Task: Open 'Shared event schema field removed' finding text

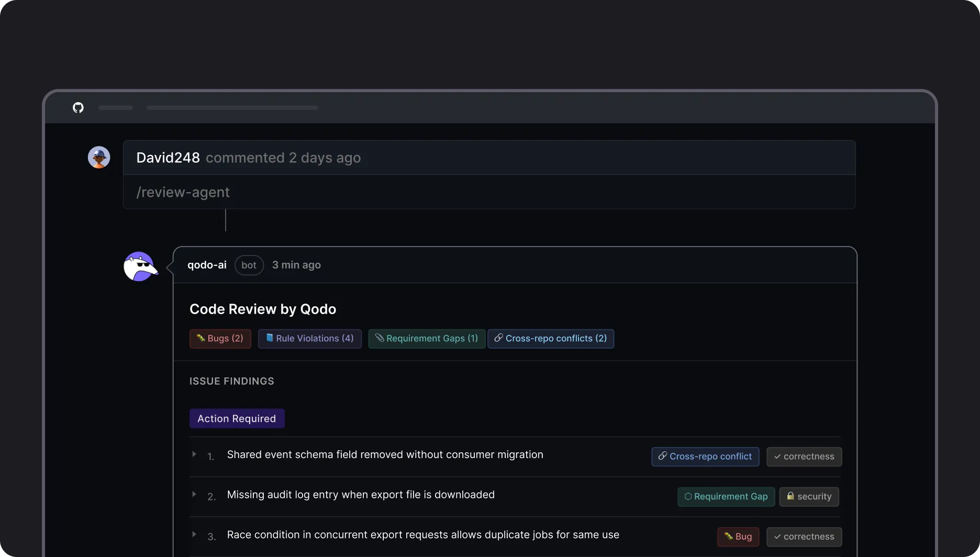Action: [x=385, y=454]
